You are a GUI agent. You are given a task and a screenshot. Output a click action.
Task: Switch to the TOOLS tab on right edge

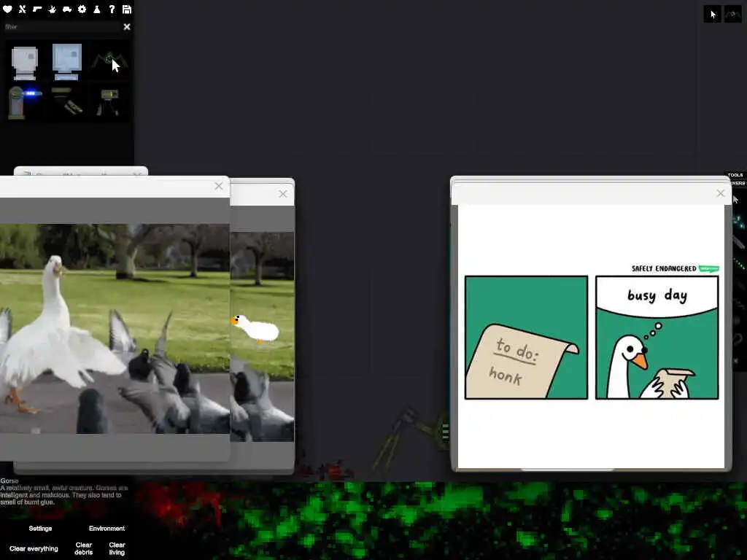point(735,175)
